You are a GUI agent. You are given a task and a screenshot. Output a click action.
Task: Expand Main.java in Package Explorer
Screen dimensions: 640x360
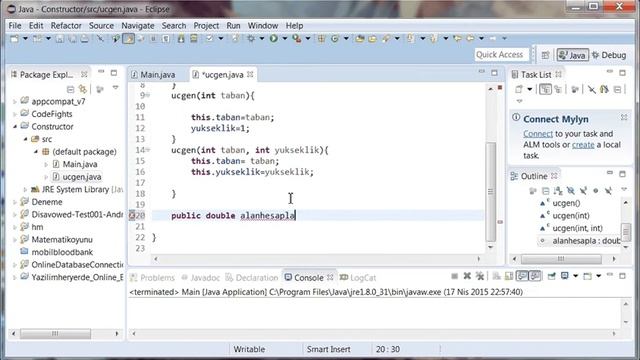[46, 164]
